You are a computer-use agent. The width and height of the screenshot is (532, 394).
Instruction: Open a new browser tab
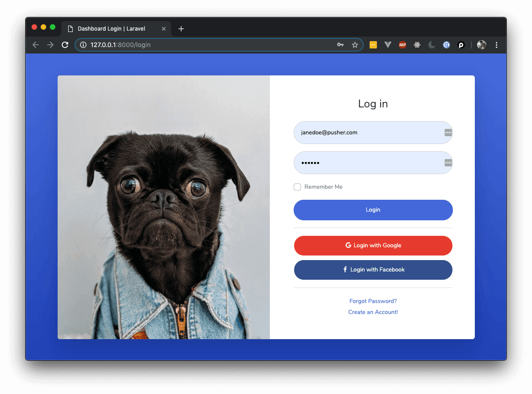pyautogui.click(x=181, y=29)
